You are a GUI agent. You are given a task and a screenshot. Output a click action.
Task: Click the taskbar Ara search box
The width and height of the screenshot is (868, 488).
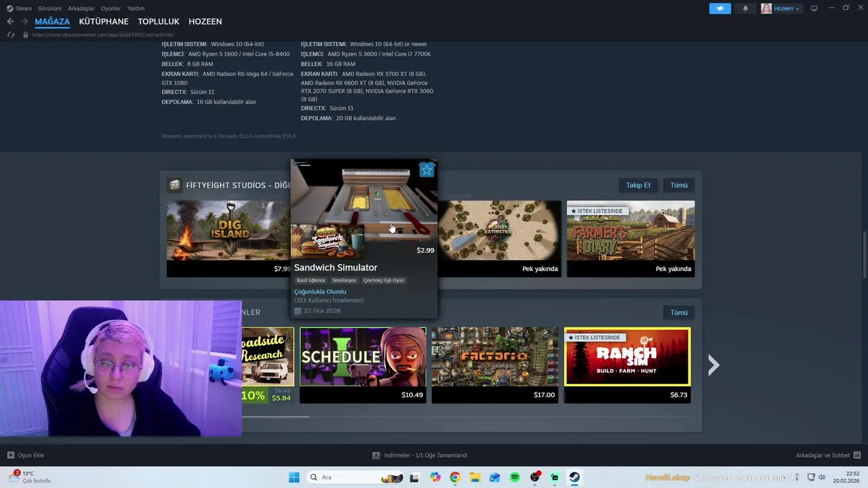click(355, 477)
